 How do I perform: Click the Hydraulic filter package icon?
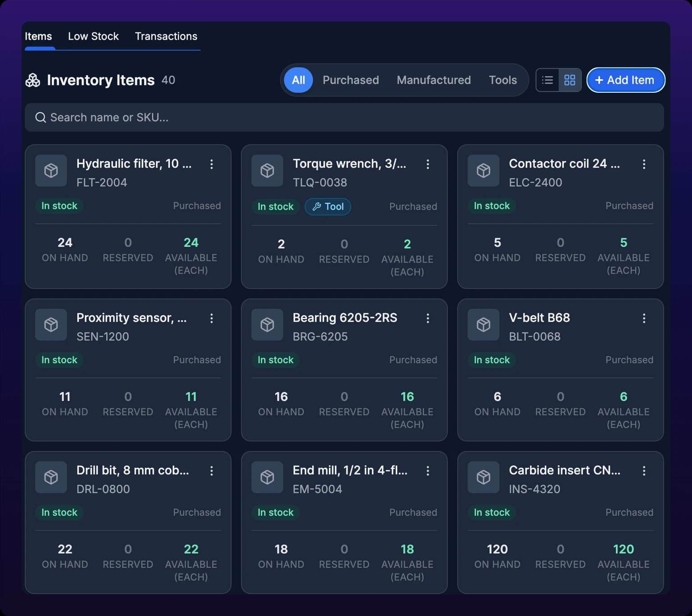click(x=51, y=171)
